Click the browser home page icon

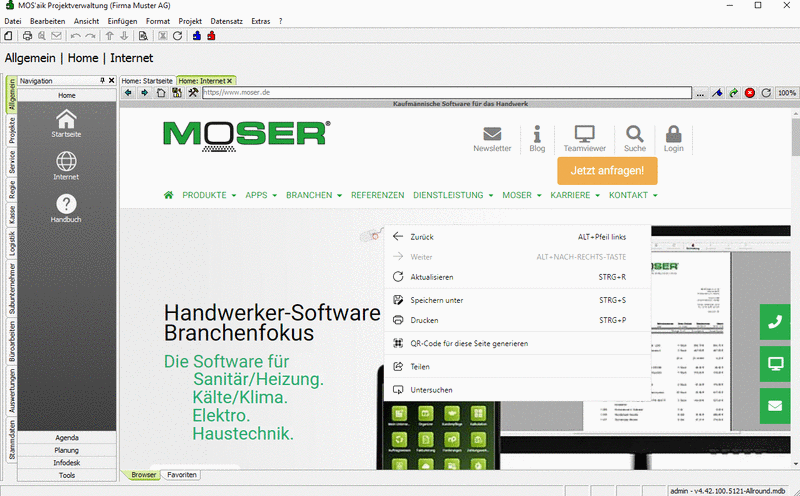point(161,93)
